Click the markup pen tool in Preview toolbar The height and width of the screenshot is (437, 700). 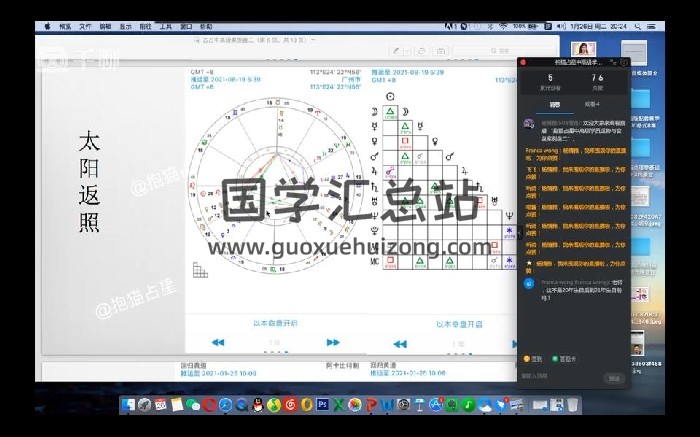click(x=396, y=51)
